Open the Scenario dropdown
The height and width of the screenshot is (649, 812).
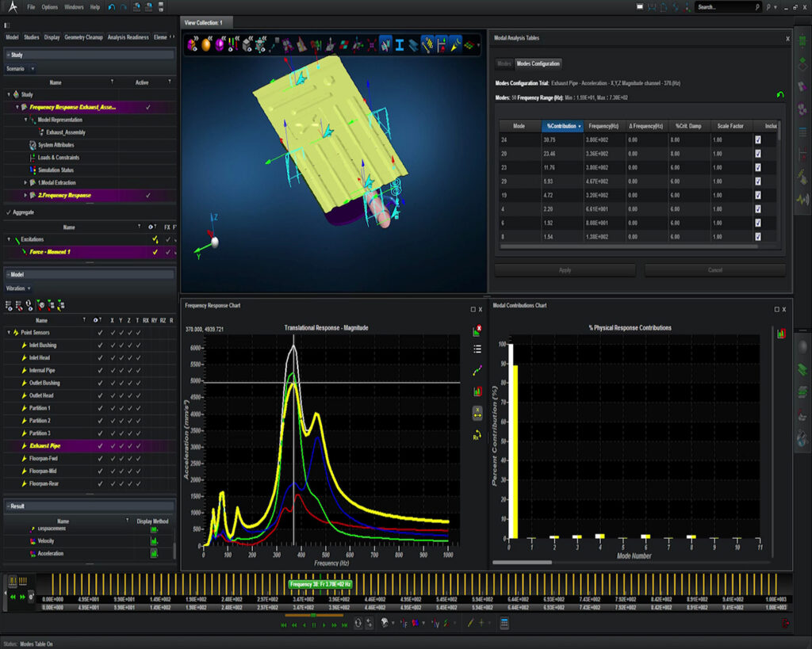[x=20, y=68]
